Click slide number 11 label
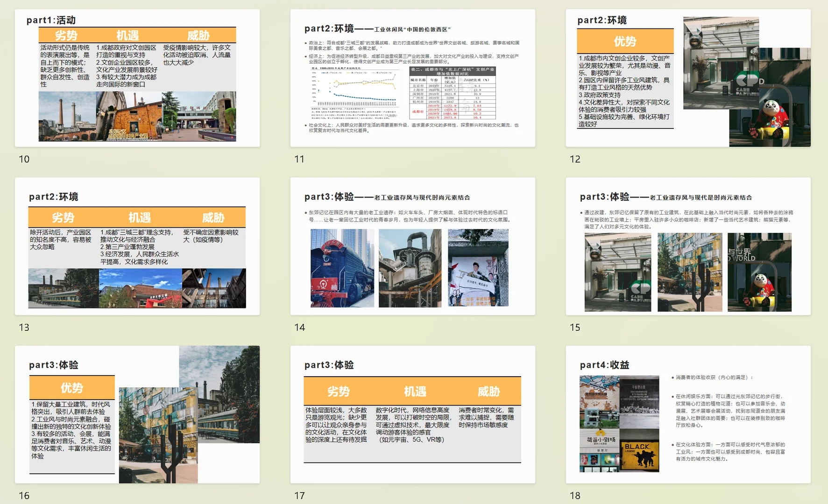This screenshot has height=504, width=828. coord(299,159)
